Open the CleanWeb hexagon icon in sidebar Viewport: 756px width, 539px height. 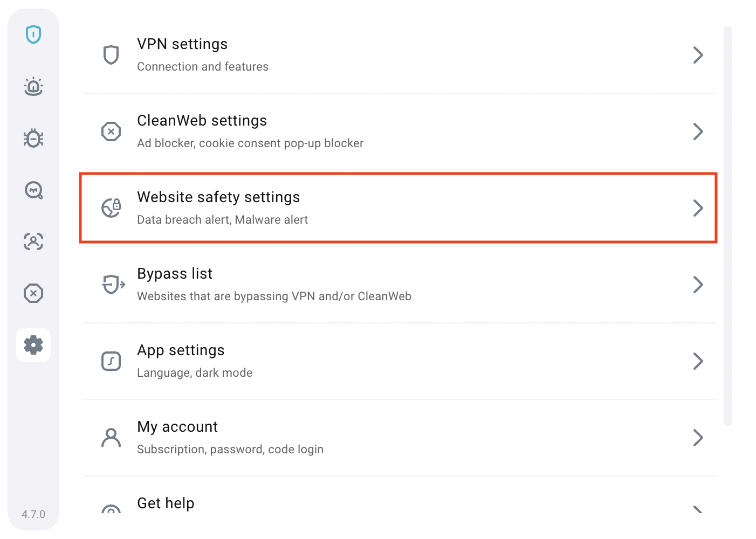tap(33, 293)
